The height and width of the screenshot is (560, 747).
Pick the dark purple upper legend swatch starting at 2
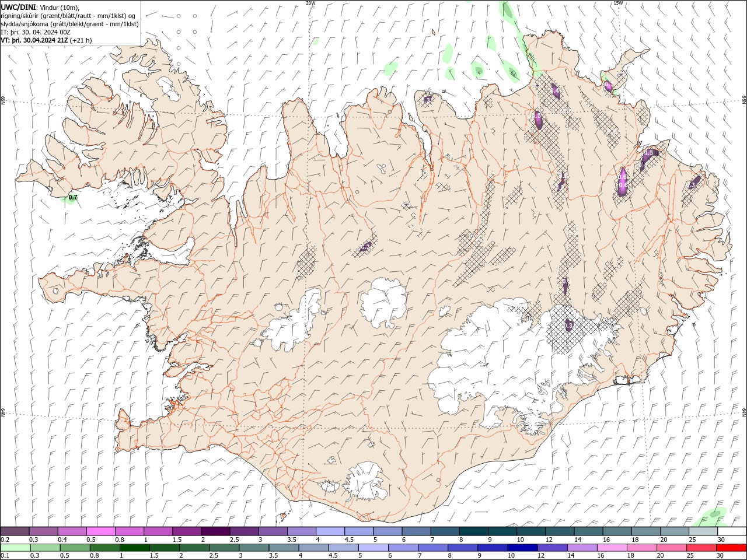[215, 531]
